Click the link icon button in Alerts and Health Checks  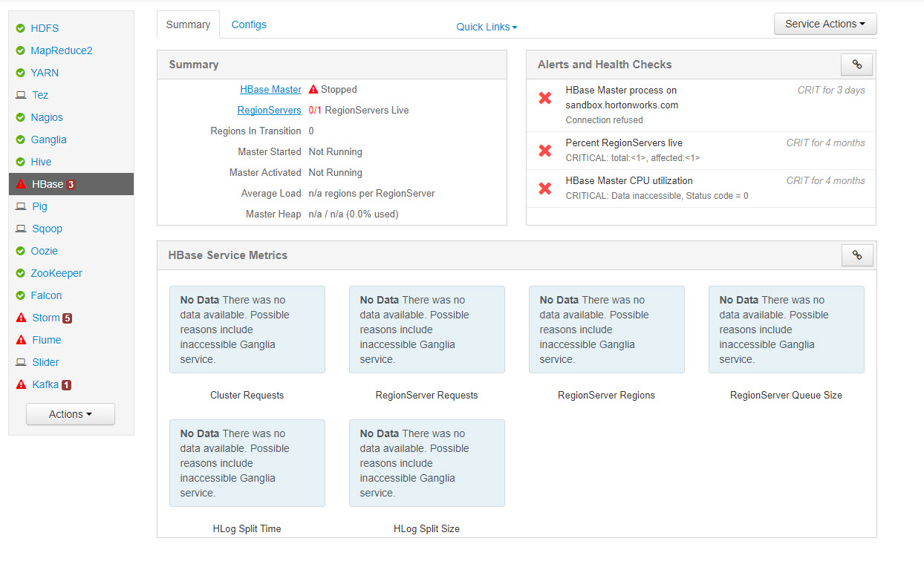[x=856, y=65]
